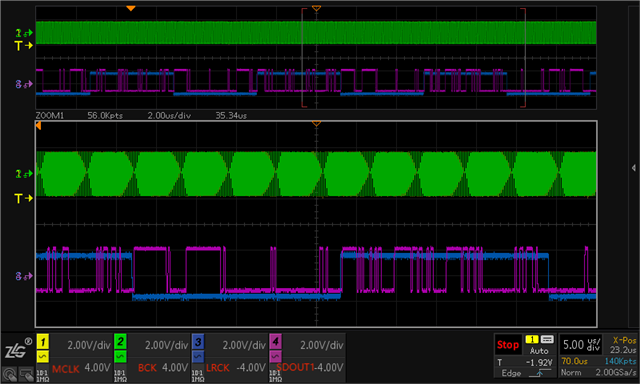Tap the touch gesture icon under the ZLG logo

9,373
